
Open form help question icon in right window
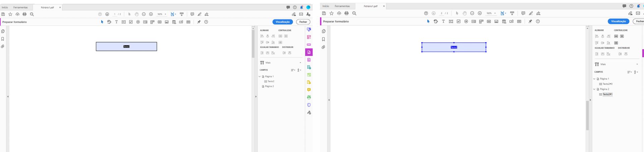538,21
